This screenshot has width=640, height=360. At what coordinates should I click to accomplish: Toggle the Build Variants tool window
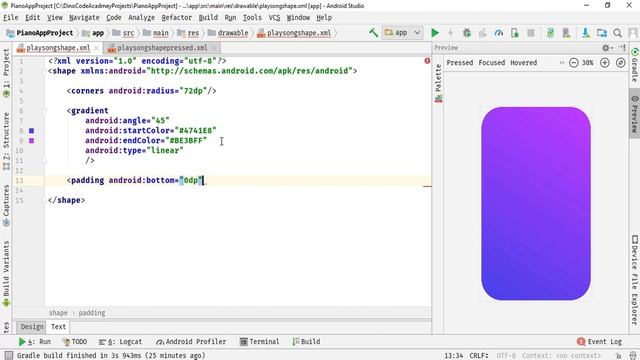click(6, 274)
